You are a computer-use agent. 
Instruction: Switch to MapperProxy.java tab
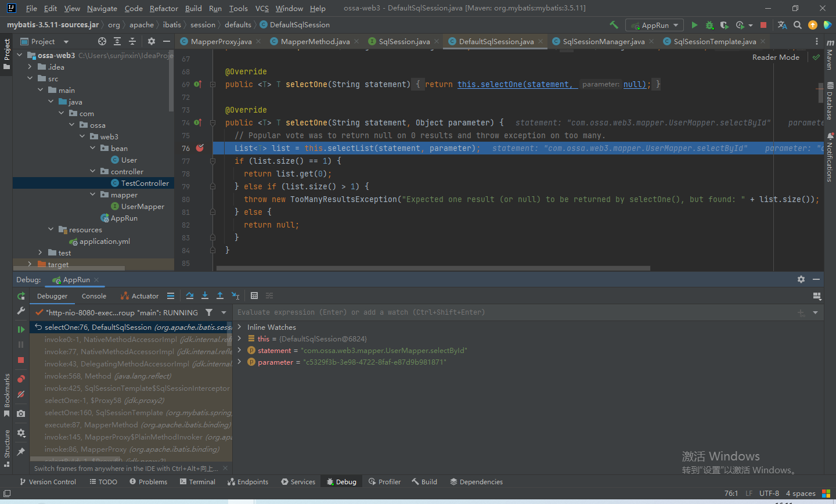[x=221, y=41]
